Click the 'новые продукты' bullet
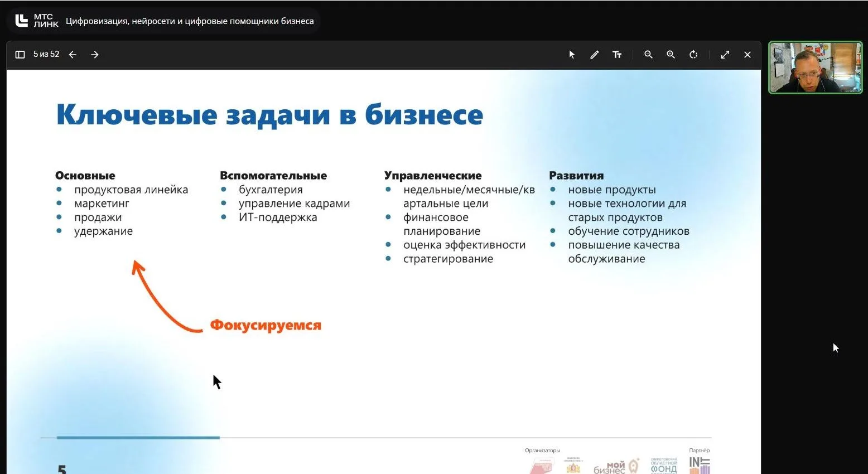 click(612, 190)
